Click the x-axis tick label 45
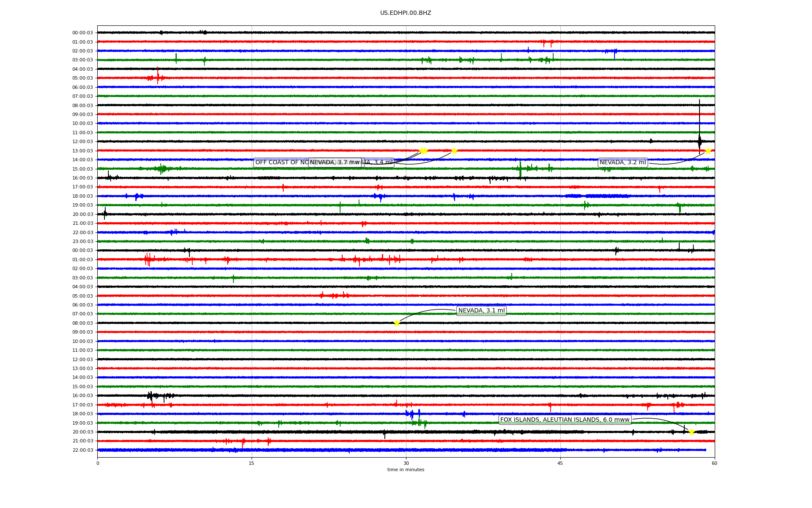 click(560, 463)
